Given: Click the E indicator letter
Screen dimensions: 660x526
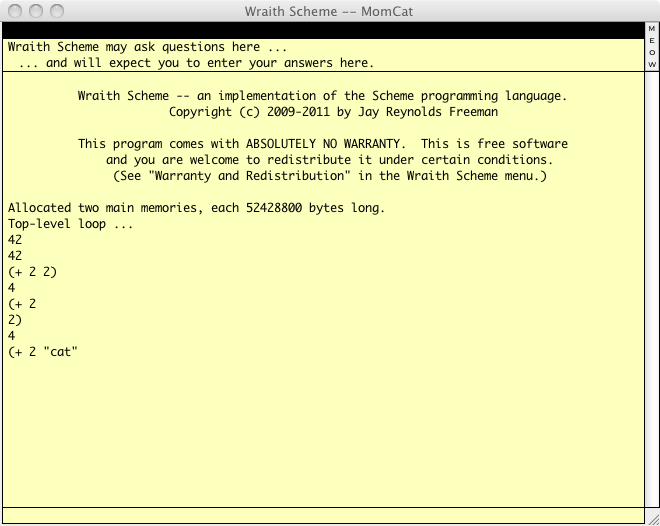Looking at the screenshot, I should pyautogui.click(x=652, y=41).
